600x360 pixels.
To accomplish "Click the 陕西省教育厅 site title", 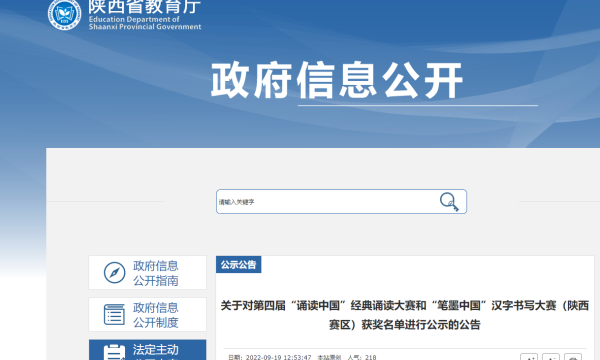I will point(145,7).
